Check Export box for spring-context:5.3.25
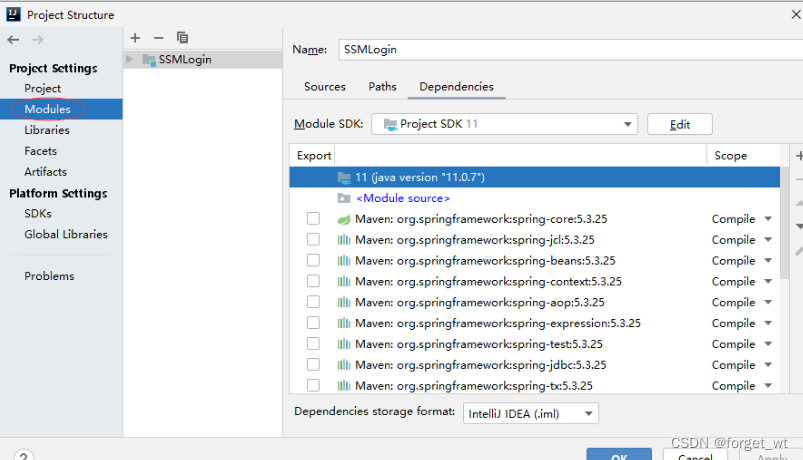 click(313, 281)
